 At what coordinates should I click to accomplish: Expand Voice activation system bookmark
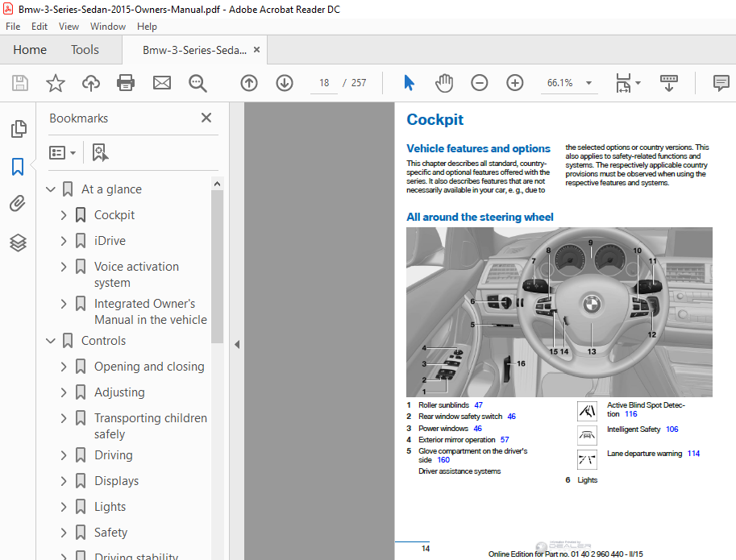point(64,267)
